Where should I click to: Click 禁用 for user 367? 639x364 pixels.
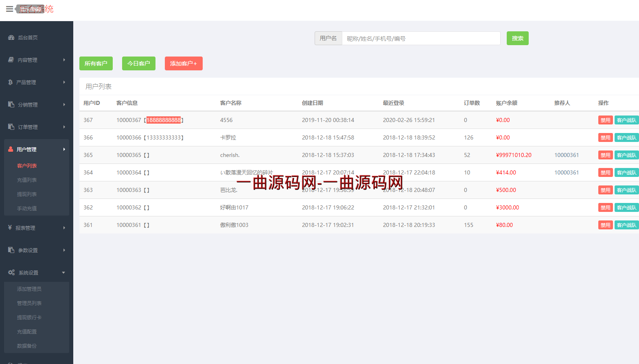(x=606, y=120)
